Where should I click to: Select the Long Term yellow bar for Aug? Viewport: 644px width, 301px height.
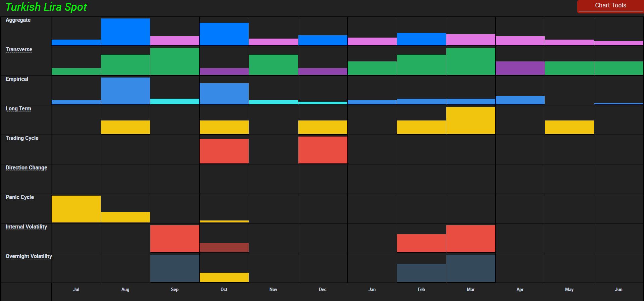(x=126, y=127)
